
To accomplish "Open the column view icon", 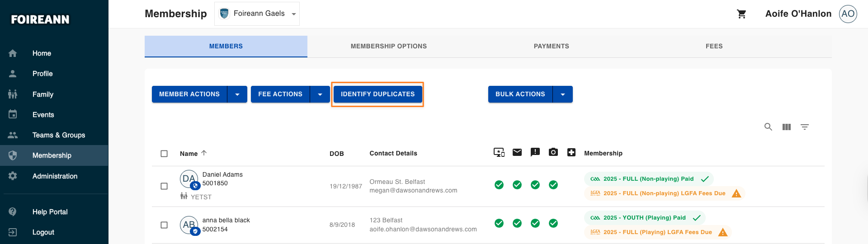I will coord(787,127).
